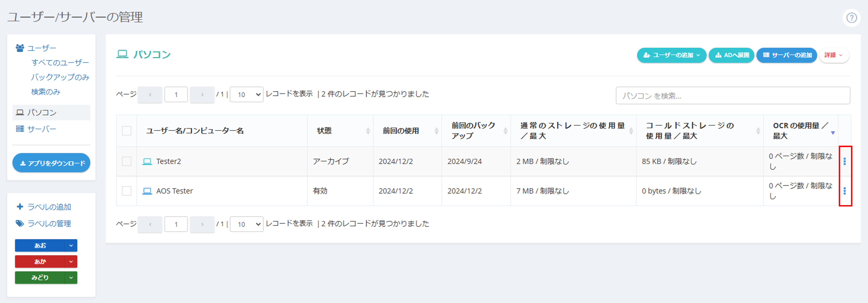Sort by OCRの使用量 column arrow
868x303 pixels.
point(833,133)
